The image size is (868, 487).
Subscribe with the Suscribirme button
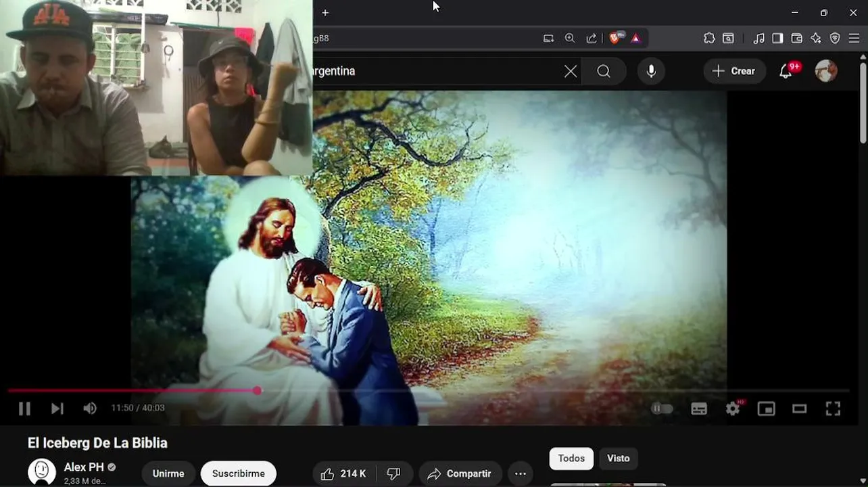[239, 473]
